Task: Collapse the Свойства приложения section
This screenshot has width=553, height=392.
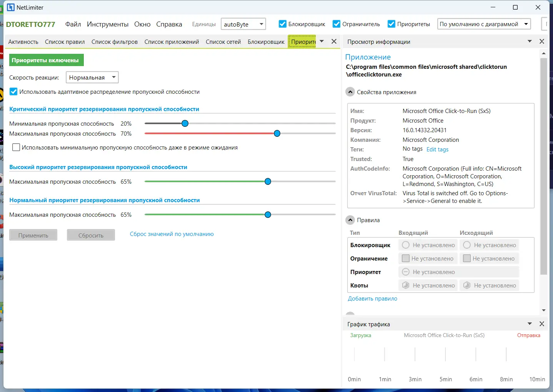Action: pos(350,92)
